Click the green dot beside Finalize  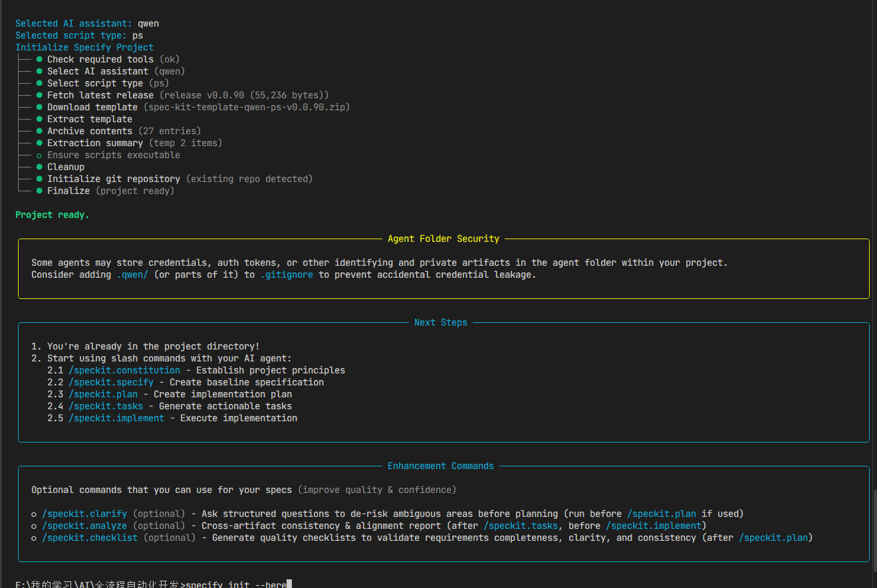tap(39, 191)
